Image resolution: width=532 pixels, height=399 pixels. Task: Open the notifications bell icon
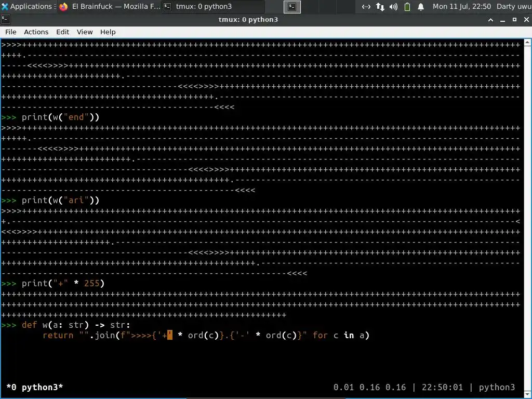click(421, 6)
